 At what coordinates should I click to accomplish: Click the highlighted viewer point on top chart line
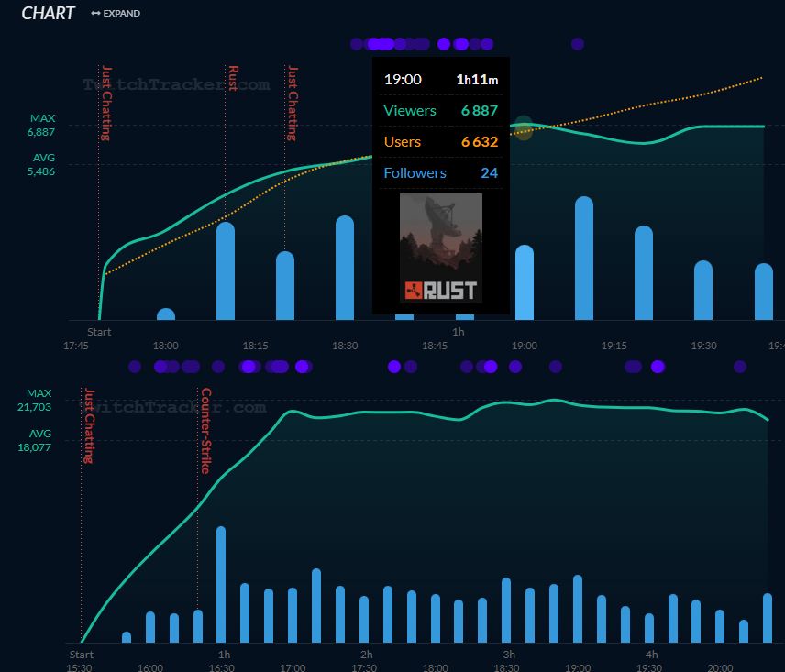(524, 124)
